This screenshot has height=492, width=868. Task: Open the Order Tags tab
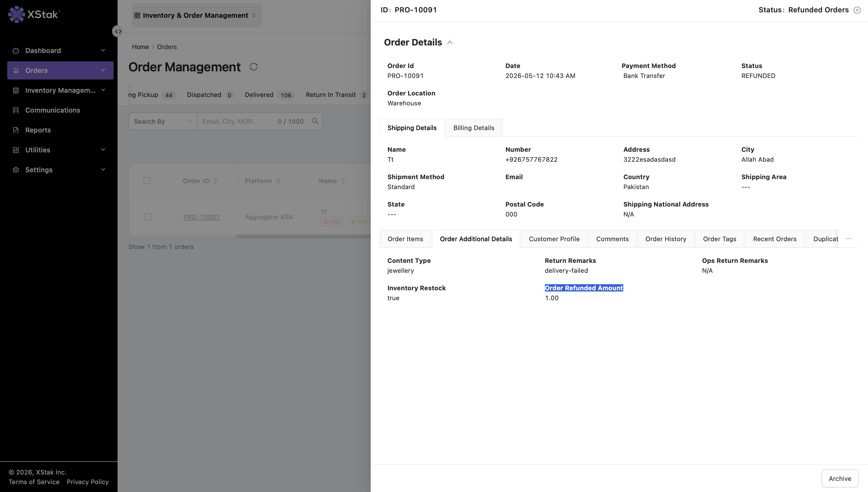click(719, 239)
